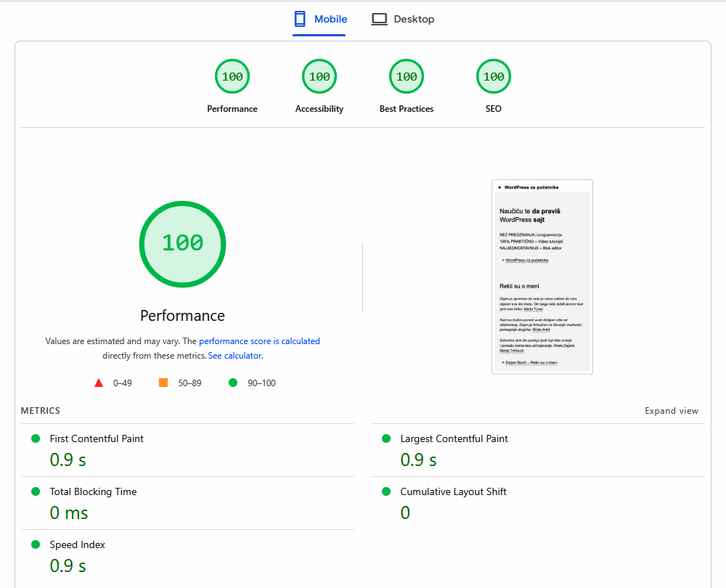Click the mobile phone icon

[301, 20]
